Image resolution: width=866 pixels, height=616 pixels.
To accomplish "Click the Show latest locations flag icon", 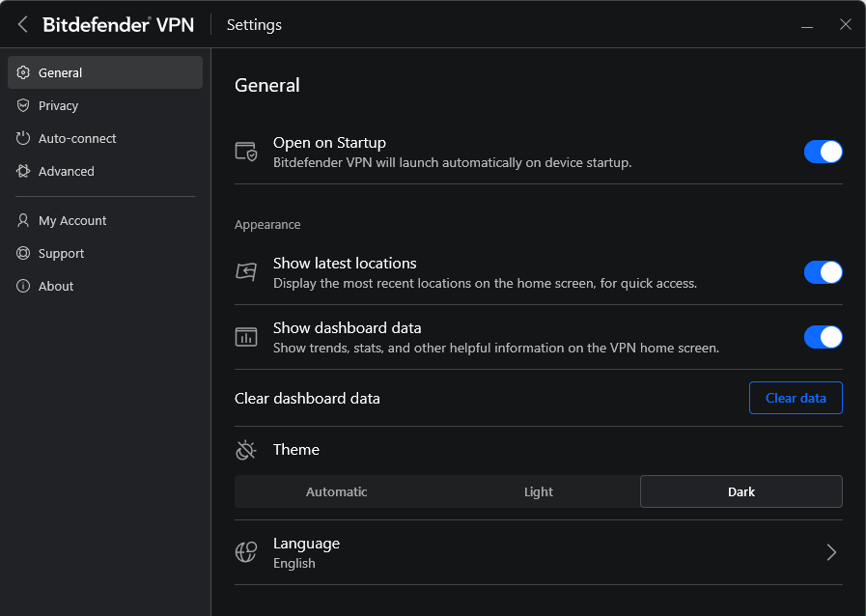I will pyautogui.click(x=246, y=272).
